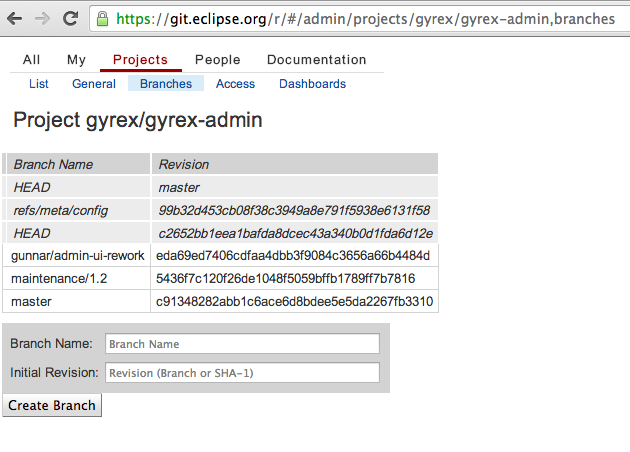The width and height of the screenshot is (630, 452).
Task: Focus the Branch Name input field
Action: (242, 344)
